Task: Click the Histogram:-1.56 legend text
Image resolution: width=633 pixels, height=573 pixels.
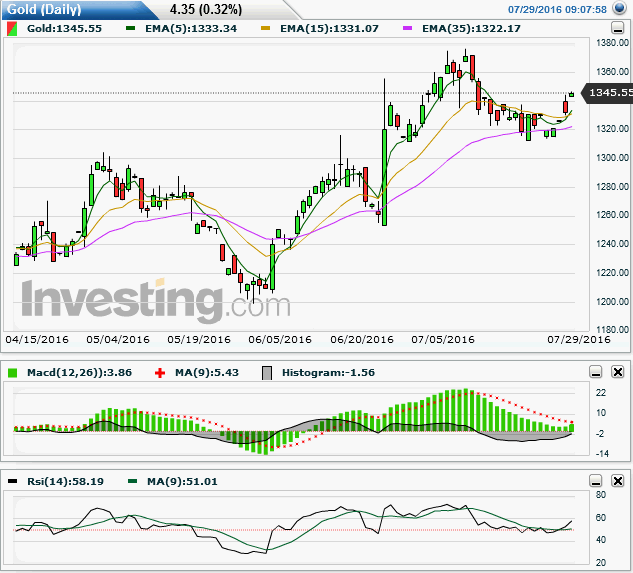Action: 328,373
